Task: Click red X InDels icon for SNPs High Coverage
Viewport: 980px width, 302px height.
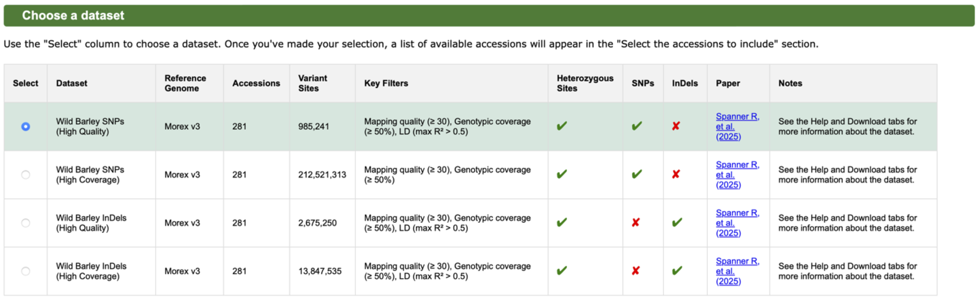Action: [x=676, y=174]
